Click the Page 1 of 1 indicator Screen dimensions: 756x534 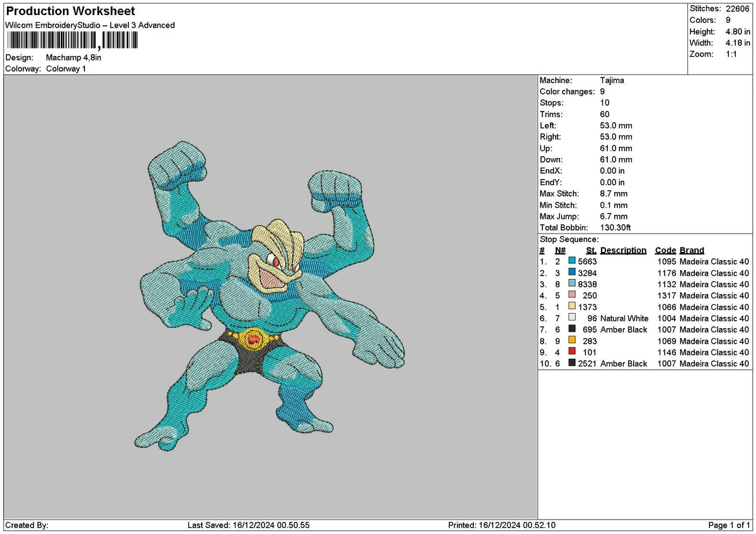729,525
